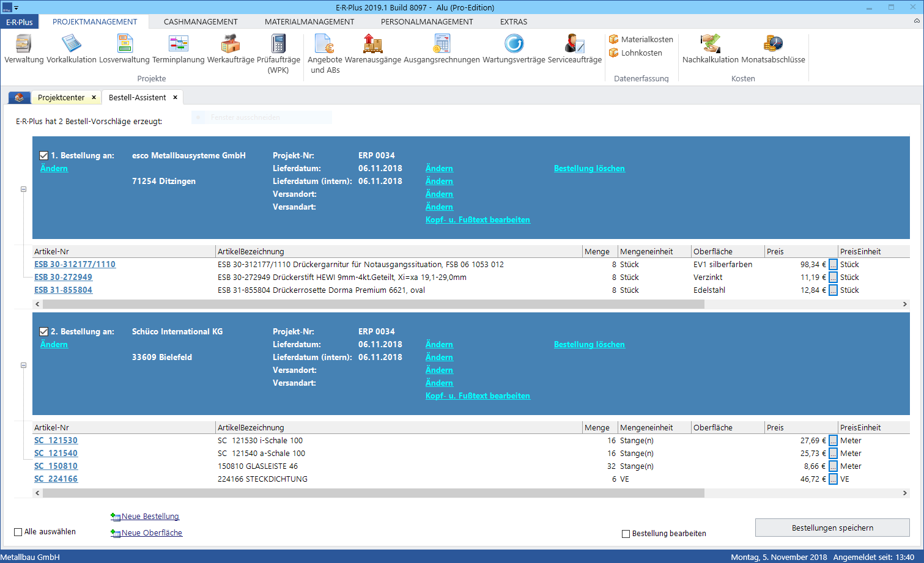
Task: Delete the esco Metallbausysteme order via Bestellung löschen
Action: point(590,168)
